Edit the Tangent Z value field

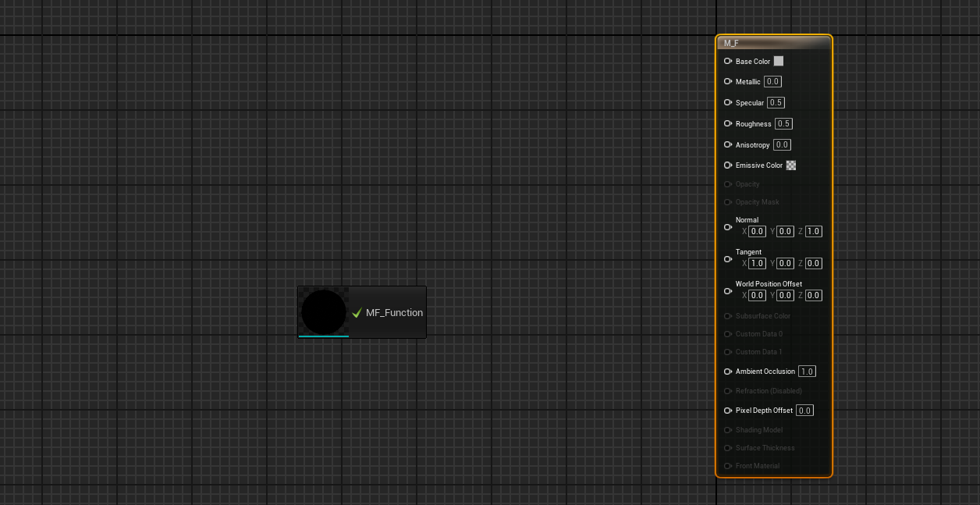pyautogui.click(x=813, y=264)
